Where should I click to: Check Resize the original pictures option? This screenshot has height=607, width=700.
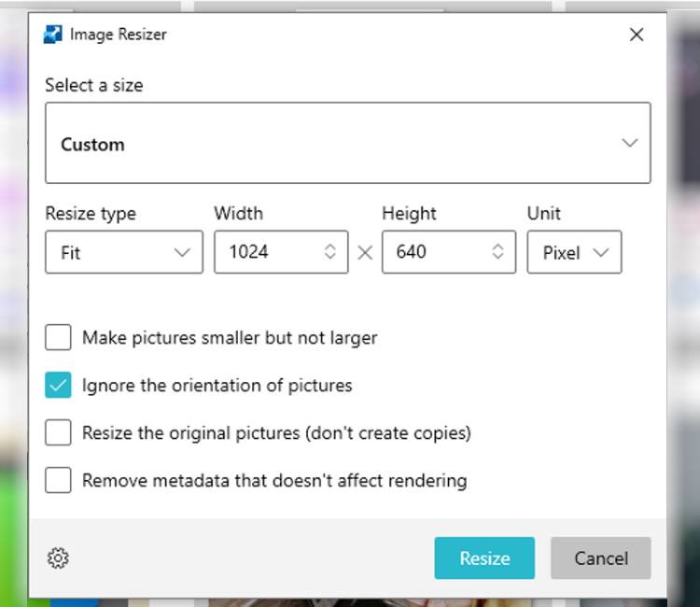coord(58,432)
